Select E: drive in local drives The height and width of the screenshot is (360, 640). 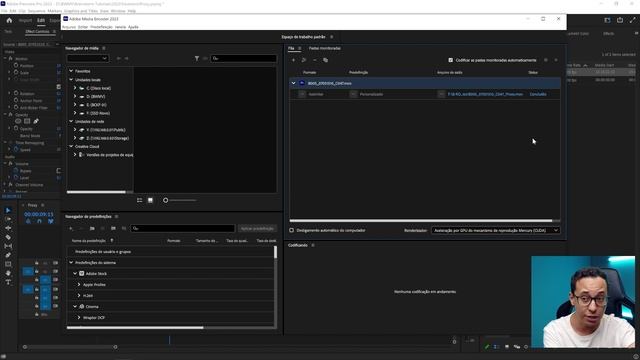(96, 105)
